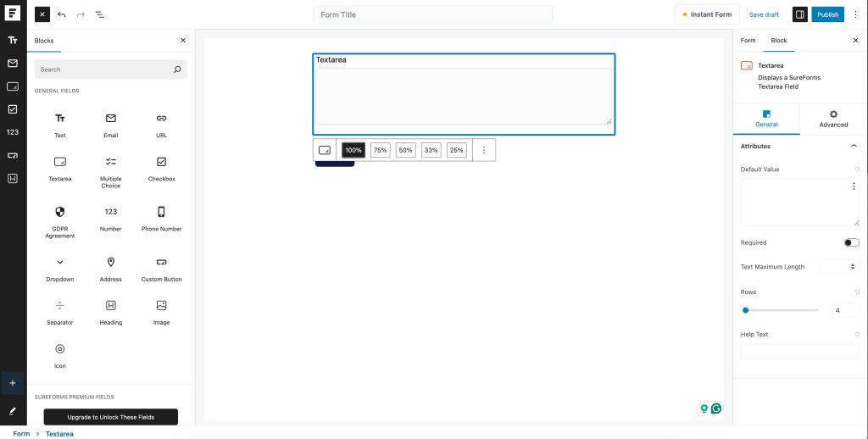The image size is (868, 439).
Task: Open Document Overview list view icon
Action: tap(100, 14)
